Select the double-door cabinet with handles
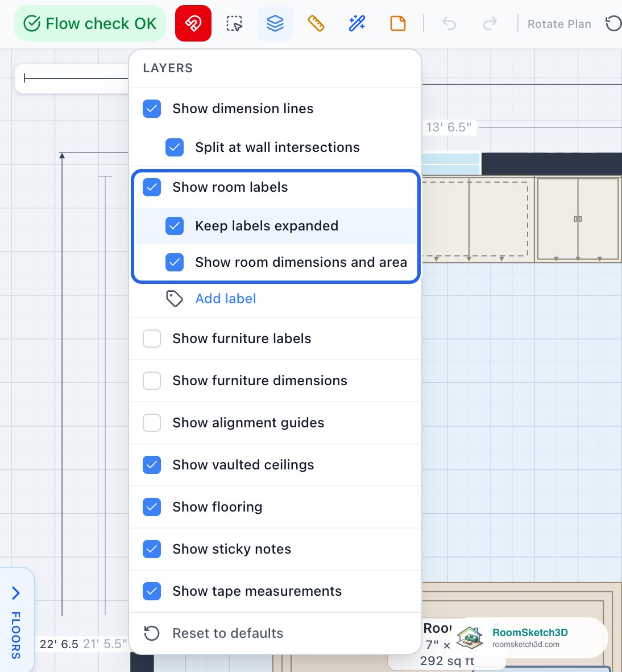This screenshot has width=622, height=672. point(578,219)
